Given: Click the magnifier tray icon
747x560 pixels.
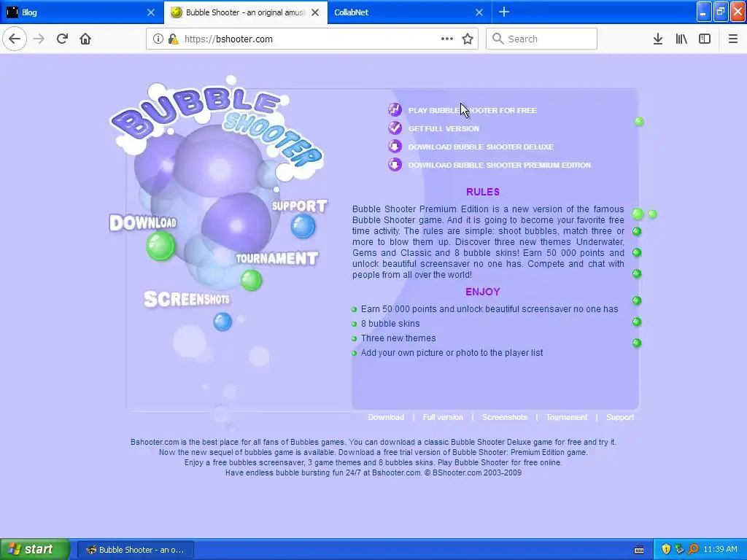Looking at the screenshot, I should tap(693, 550).
